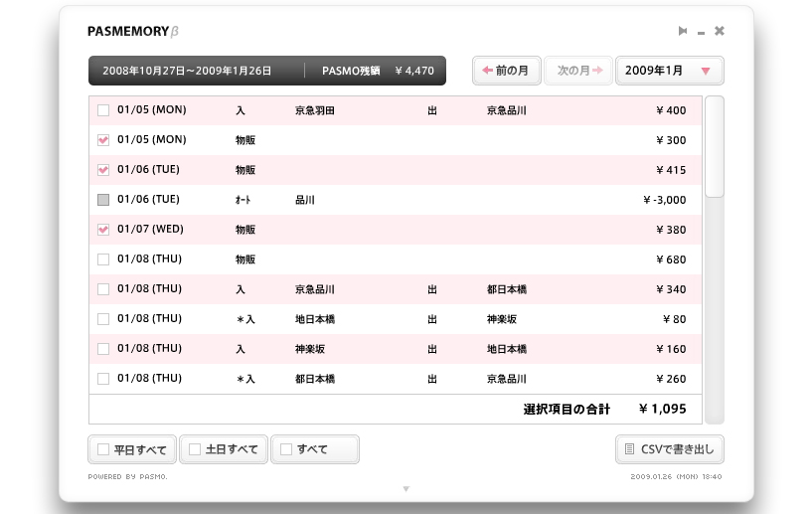
Task: Click the ¥-3,000 auto-charge amount
Action: click(x=665, y=200)
